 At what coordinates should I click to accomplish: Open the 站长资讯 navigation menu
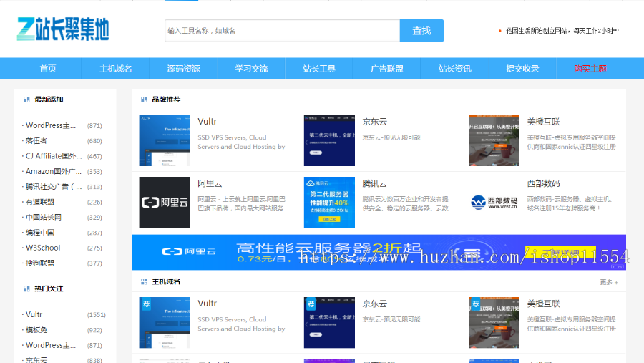pyautogui.click(x=454, y=69)
